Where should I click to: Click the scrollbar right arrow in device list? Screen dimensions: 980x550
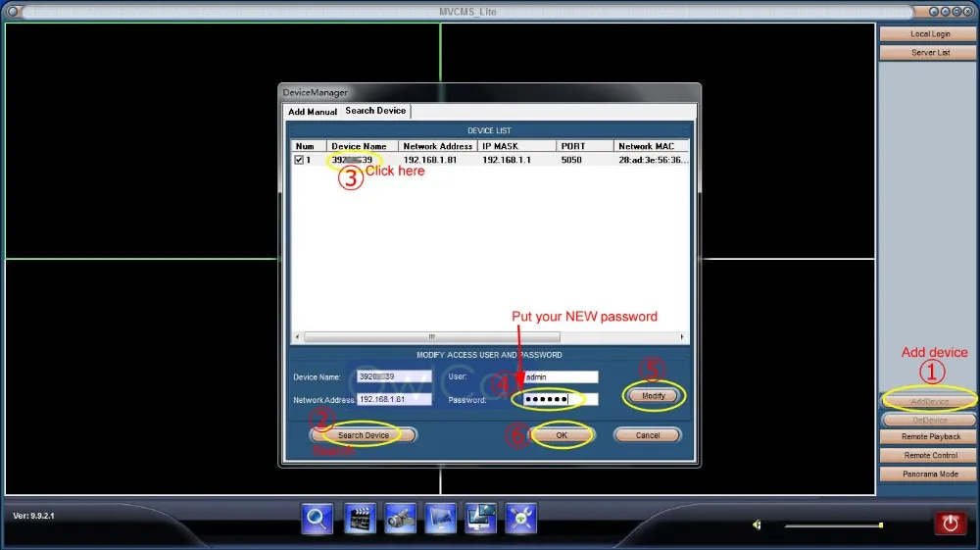point(681,337)
